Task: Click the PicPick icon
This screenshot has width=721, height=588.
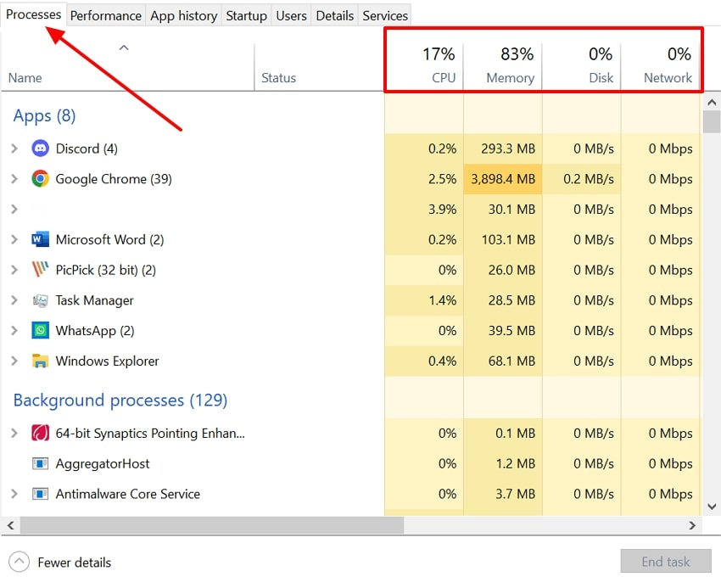Action: pyautogui.click(x=40, y=270)
